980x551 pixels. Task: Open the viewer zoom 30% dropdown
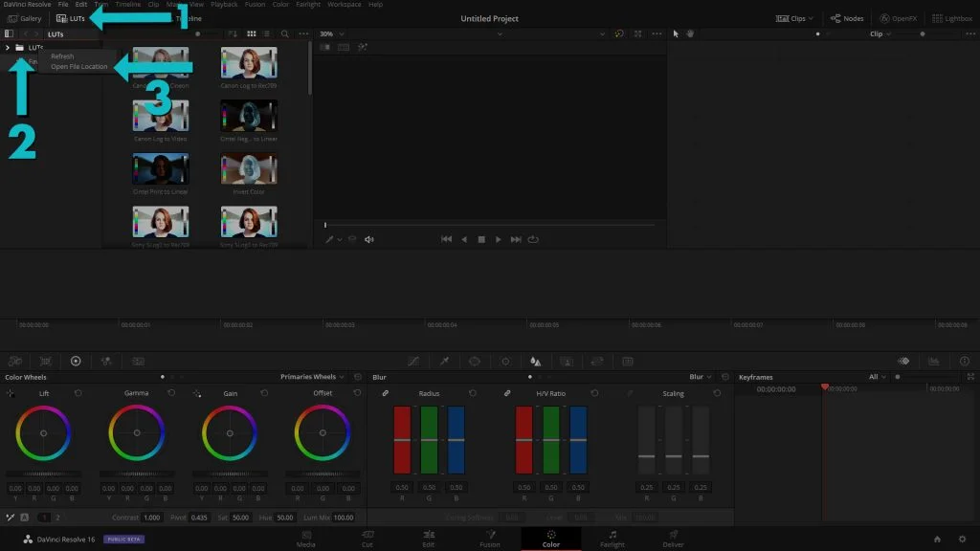click(x=332, y=34)
